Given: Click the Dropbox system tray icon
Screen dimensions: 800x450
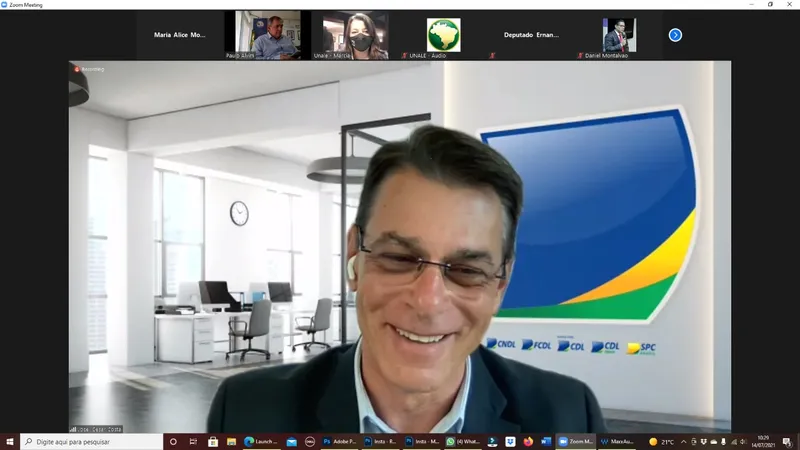Looking at the screenshot, I should tap(704, 442).
